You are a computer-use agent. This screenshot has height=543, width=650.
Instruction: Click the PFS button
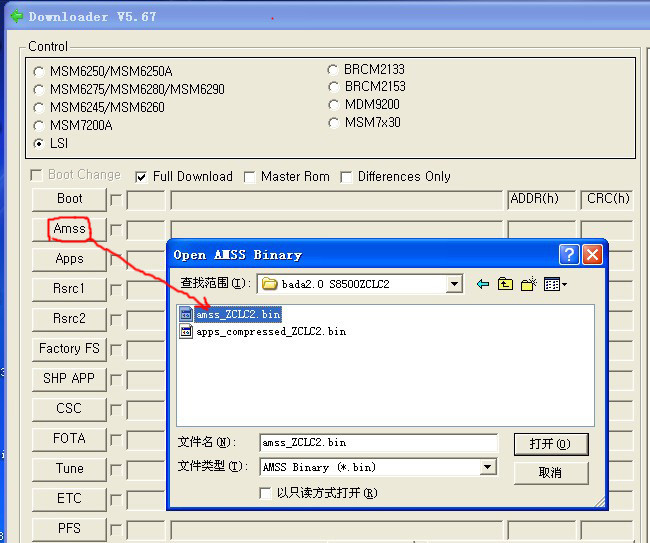69,529
